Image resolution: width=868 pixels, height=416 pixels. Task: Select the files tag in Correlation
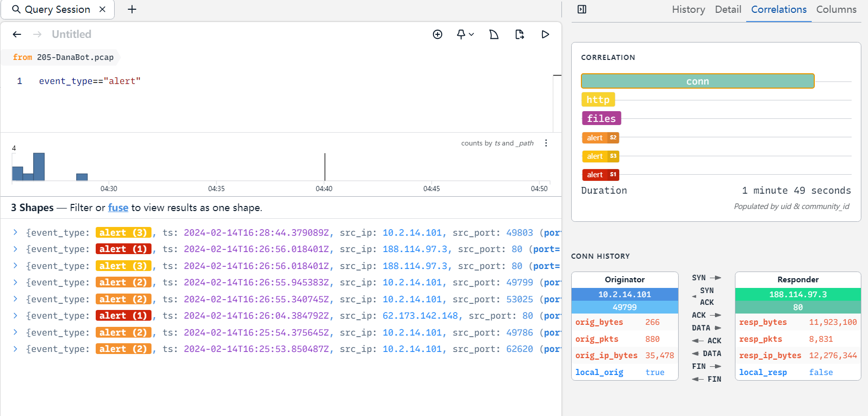coord(601,118)
